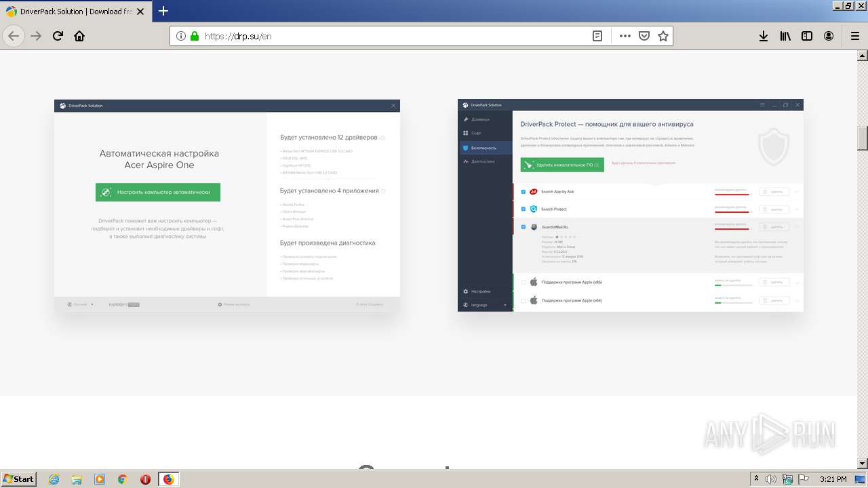Open the page actions three-dot menu
Viewport: 868px width, 488px height.
[625, 36]
